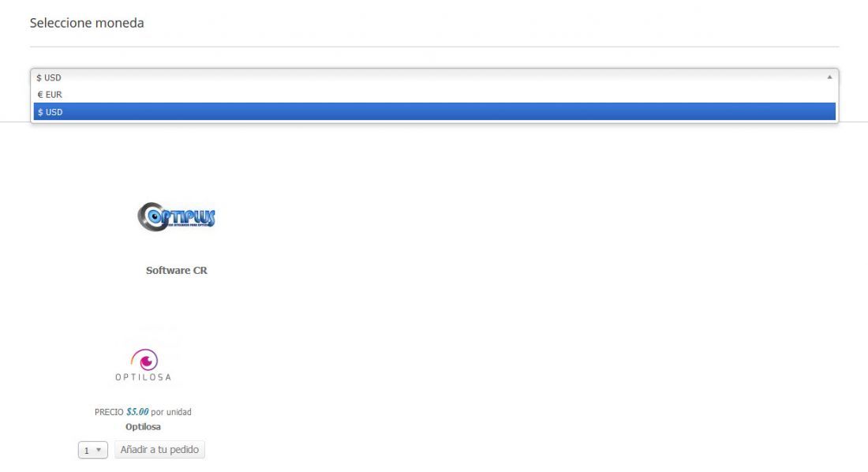This screenshot has height=472, width=868.
Task: Click the pink Optilosa eye icon
Action: [x=145, y=360]
